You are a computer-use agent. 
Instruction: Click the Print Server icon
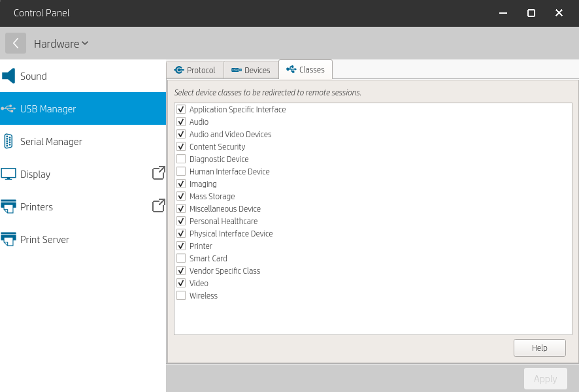coord(8,239)
